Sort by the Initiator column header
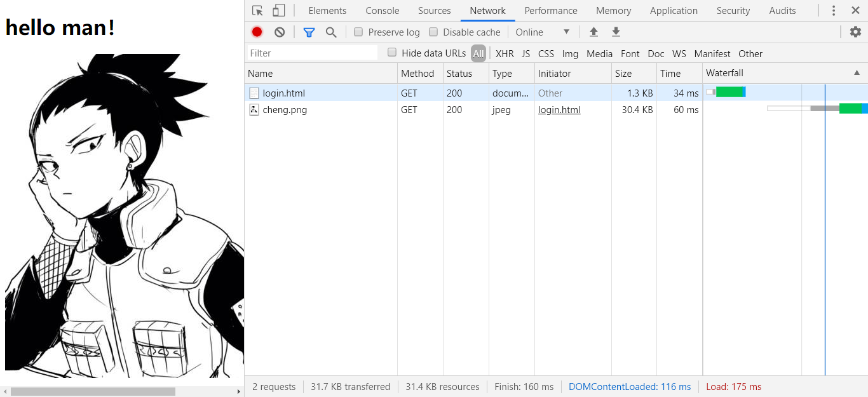Screen dimensions: 868x397 pyautogui.click(x=573, y=74)
